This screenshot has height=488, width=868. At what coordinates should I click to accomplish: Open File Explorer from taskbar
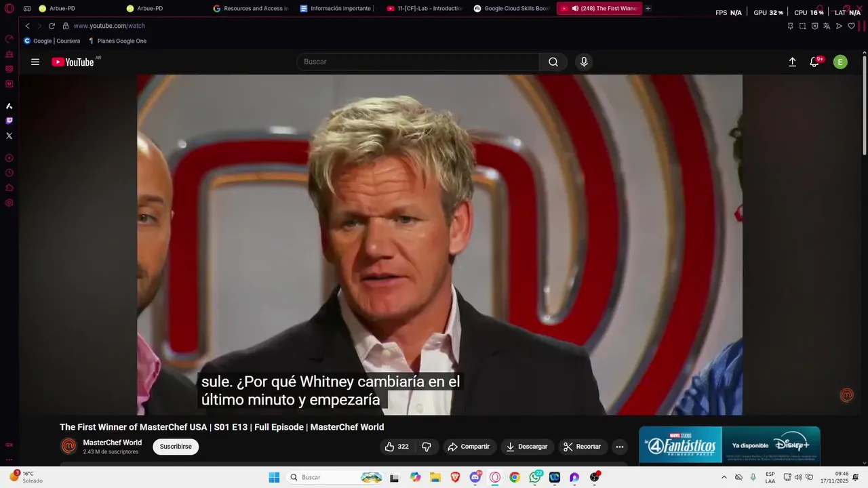click(435, 477)
